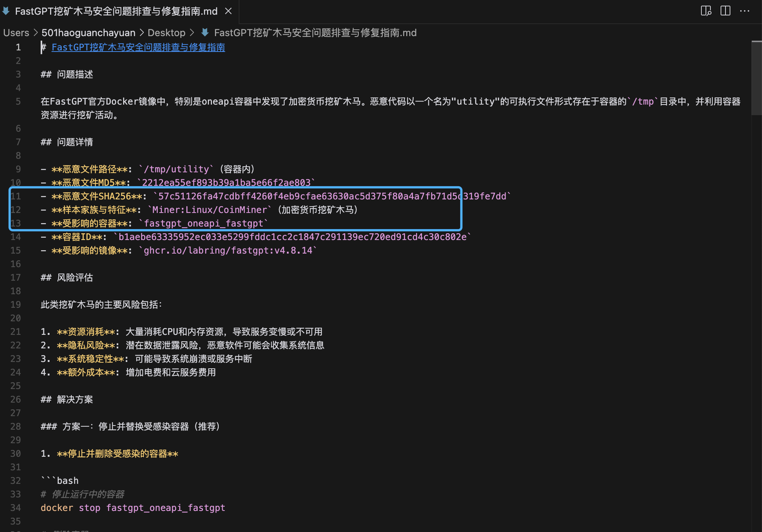762x532 pixels.
Task: Click the '## 问题详情' heading
Action: click(x=67, y=142)
